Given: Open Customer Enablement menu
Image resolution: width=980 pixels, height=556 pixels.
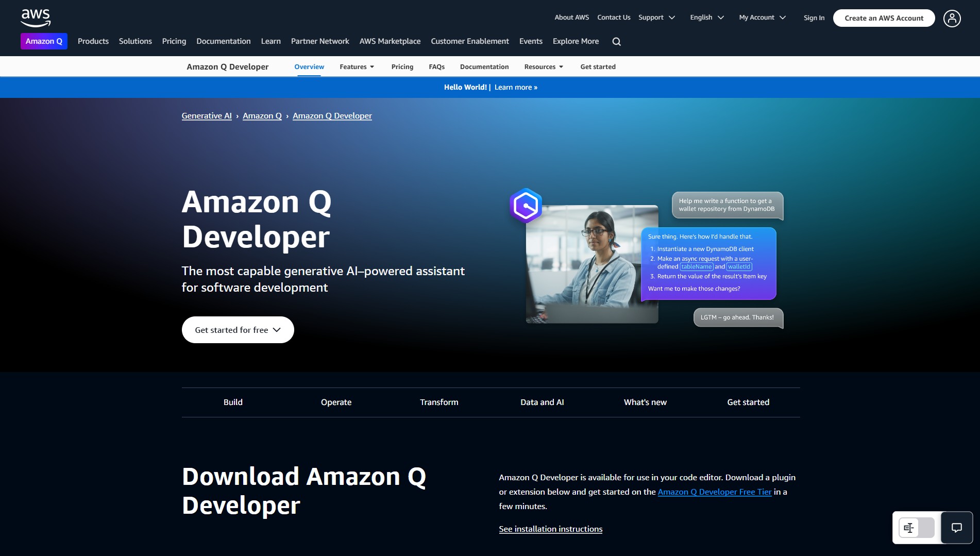Looking at the screenshot, I should [470, 41].
